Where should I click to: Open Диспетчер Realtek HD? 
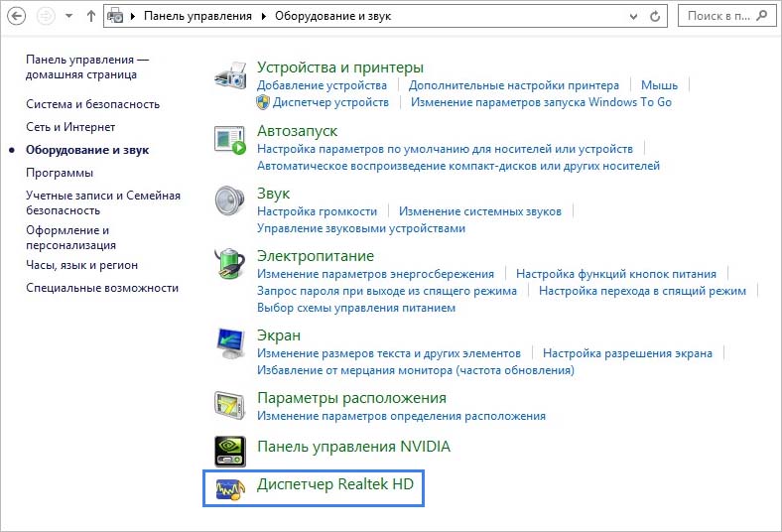335,484
